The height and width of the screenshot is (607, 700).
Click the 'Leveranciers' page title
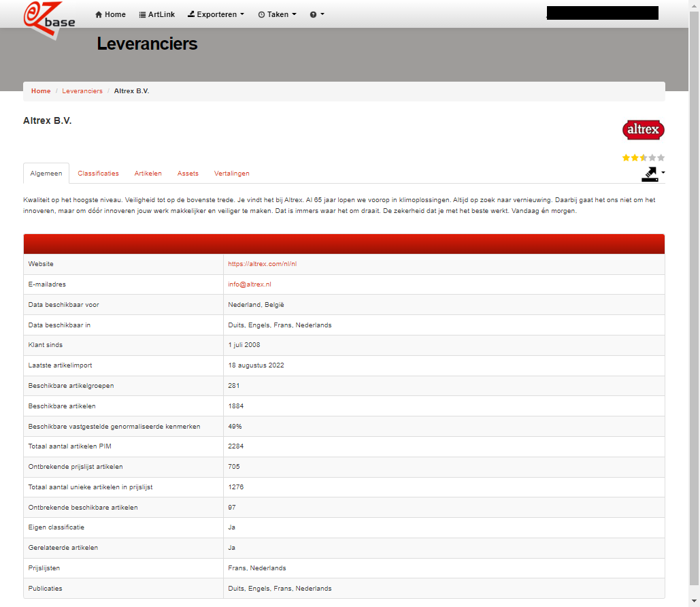(x=148, y=44)
